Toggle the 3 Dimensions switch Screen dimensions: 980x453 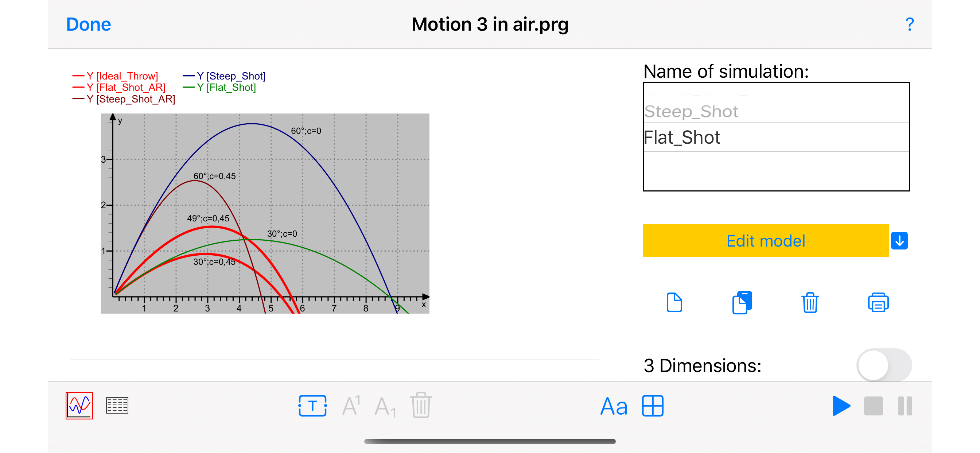tap(883, 365)
